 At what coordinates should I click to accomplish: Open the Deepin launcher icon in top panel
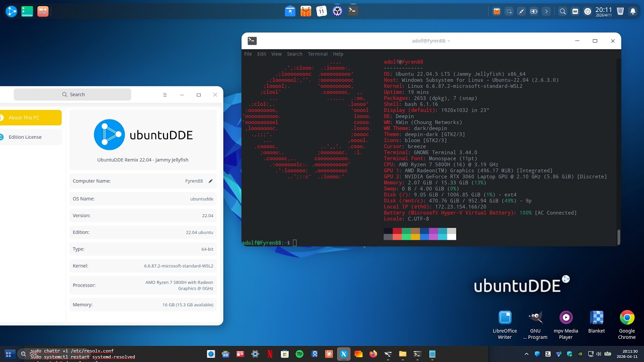point(11,11)
